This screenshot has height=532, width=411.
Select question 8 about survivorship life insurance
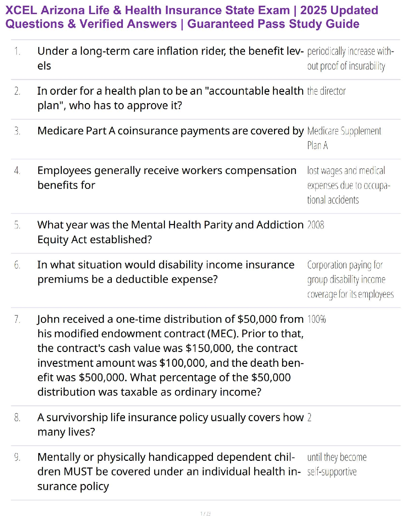[x=171, y=425]
